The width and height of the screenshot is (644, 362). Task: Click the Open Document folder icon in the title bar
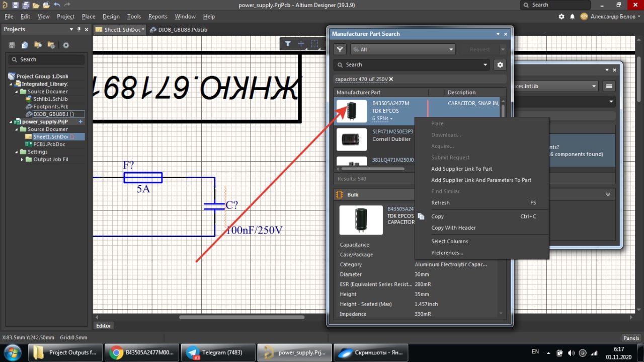click(x=36, y=5)
